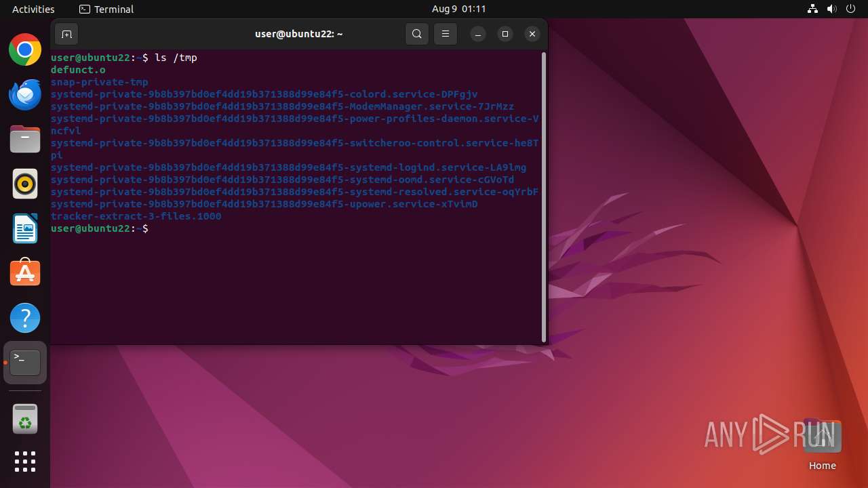Open the clock and calendar panel
Image resolution: width=868 pixels, height=488 pixels.
(459, 9)
